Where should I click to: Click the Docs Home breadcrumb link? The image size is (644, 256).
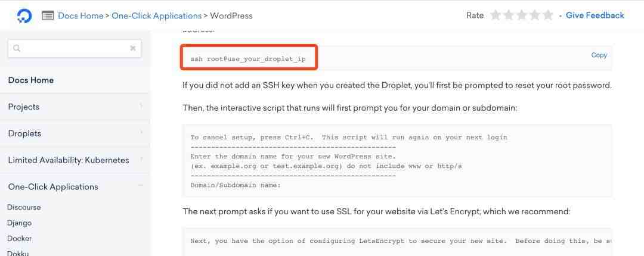point(80,16)
